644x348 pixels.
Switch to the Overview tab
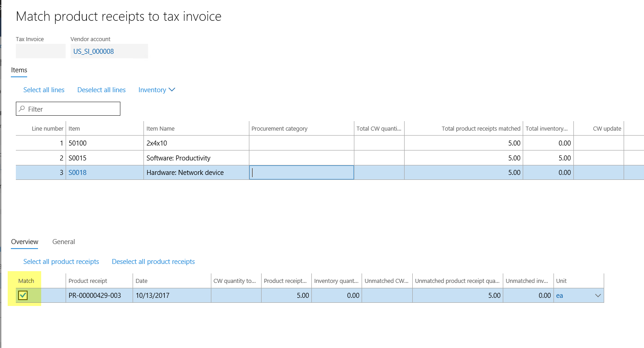[24, 242]
